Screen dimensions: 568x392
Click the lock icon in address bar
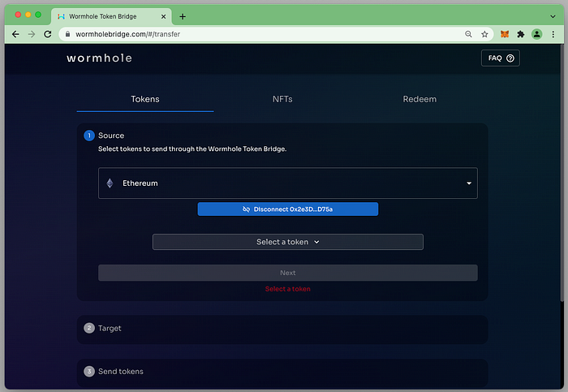coord(67,34)
